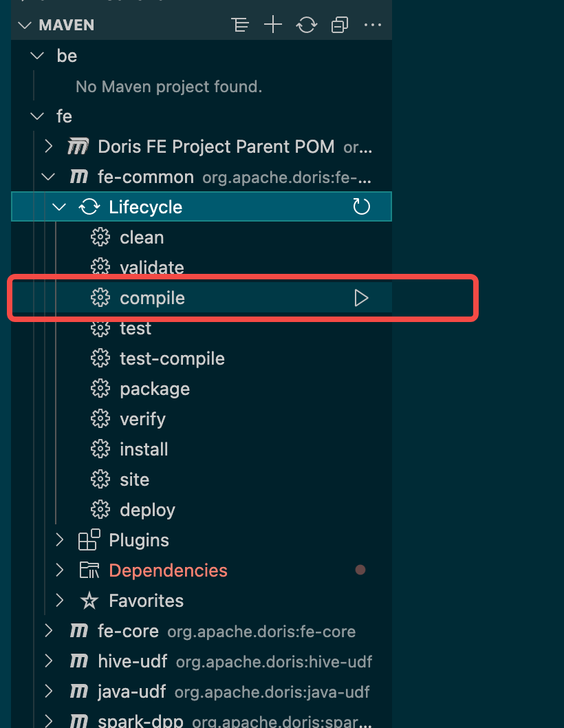Run the compile lifecycle phase play button

click(360, 298)
